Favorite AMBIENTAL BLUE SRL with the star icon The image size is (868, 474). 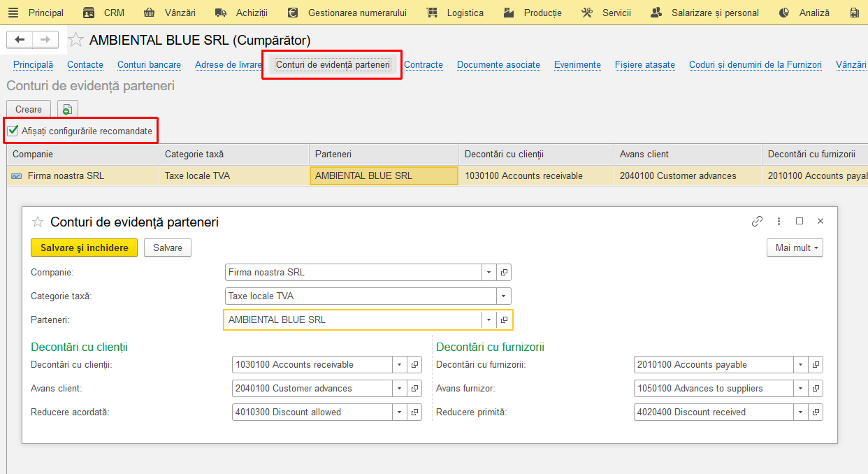tap(76, 40)
